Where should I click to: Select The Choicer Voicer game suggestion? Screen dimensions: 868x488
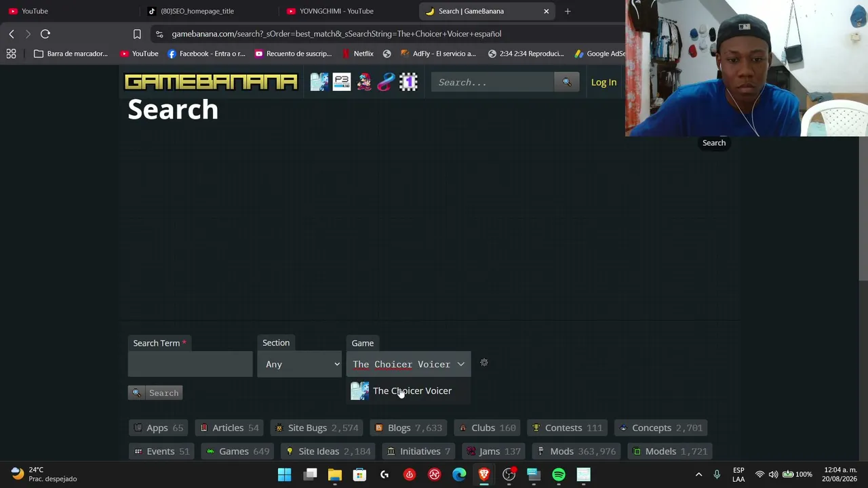click(x=408, y=391)
